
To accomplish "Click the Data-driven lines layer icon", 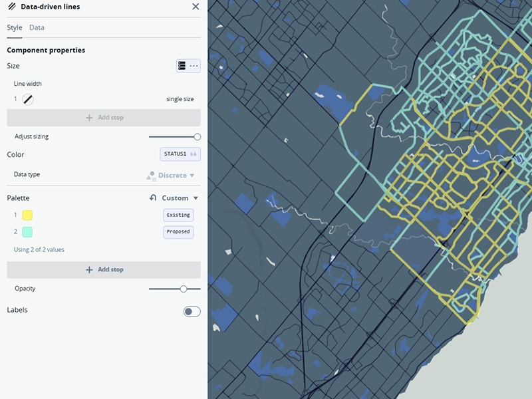I will (x=11, y=7).
